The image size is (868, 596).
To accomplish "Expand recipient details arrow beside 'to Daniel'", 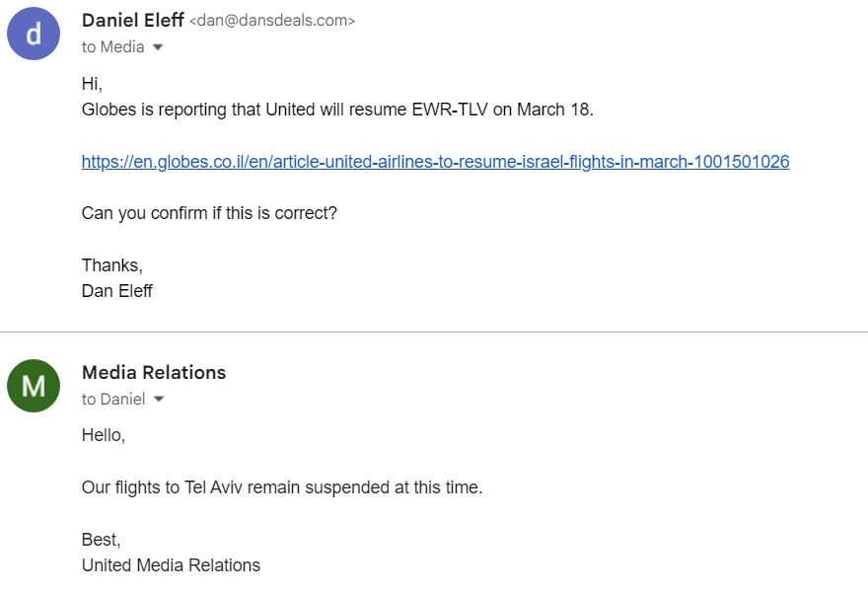I will (x=159, y=399).
